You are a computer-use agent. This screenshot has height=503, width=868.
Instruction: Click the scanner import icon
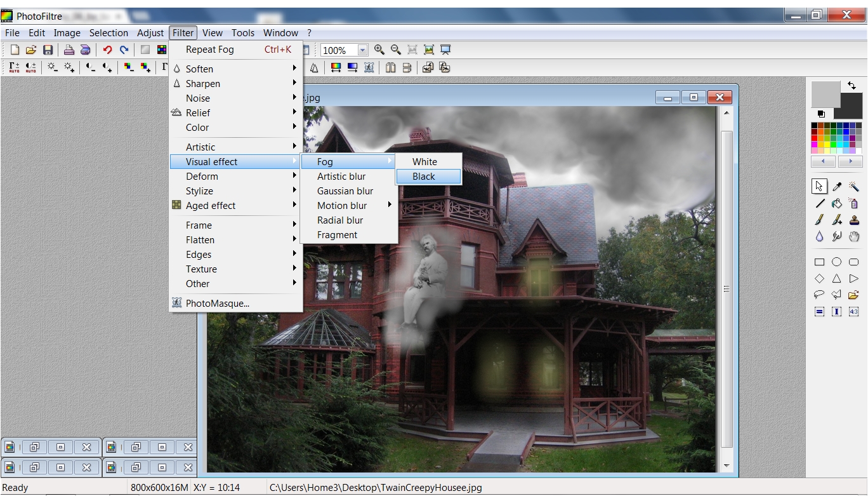pos(85,50)
